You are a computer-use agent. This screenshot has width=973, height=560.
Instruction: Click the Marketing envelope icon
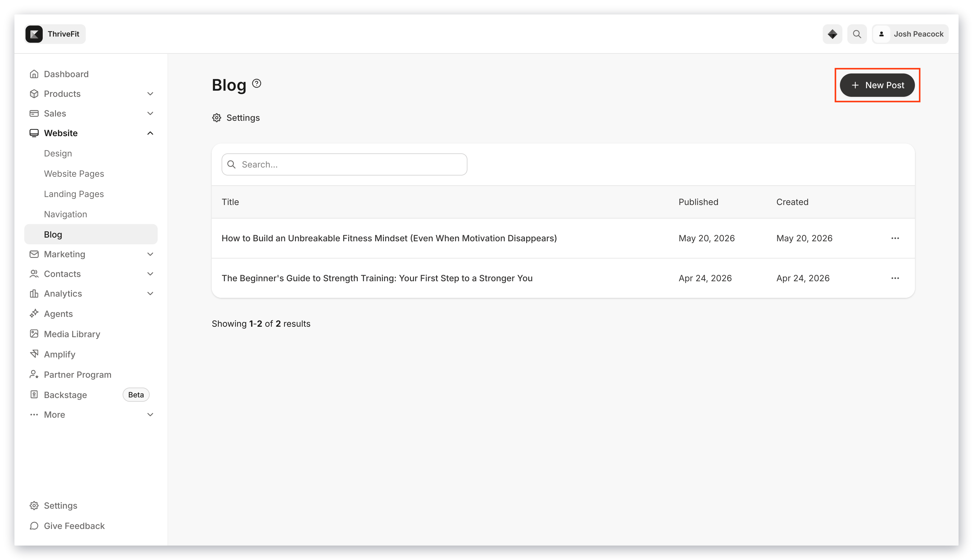pyautogui.click(x=34, y=254)
